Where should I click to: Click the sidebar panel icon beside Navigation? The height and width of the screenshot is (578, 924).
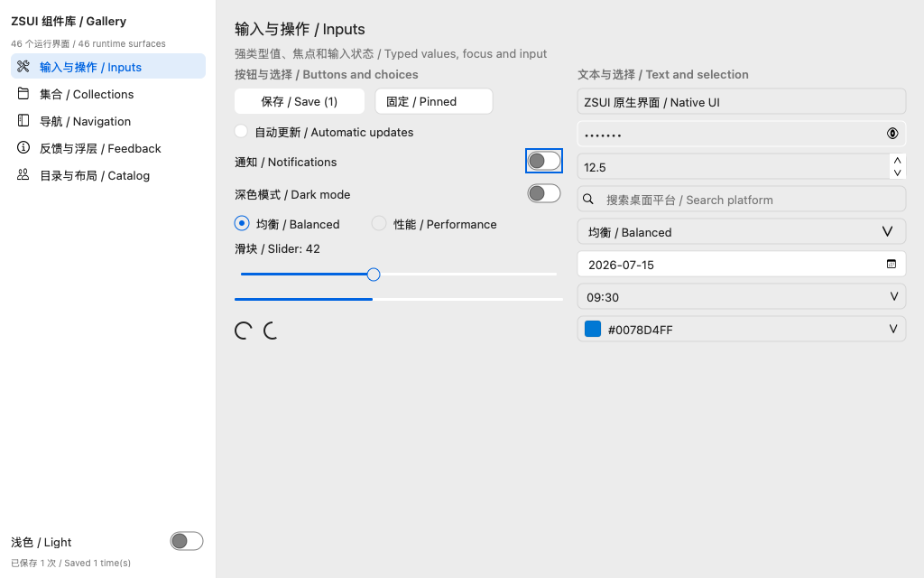click(x=23, y=120)
